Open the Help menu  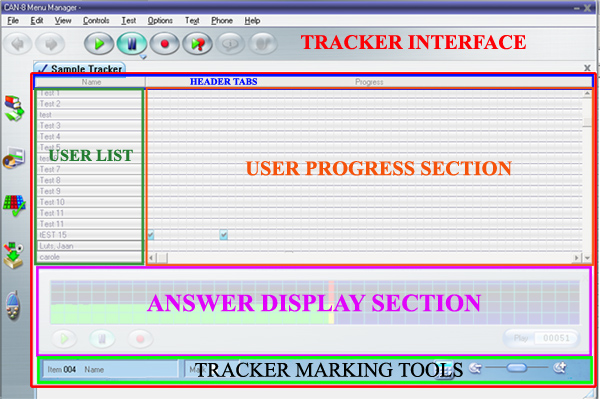(x=252, y=21)
